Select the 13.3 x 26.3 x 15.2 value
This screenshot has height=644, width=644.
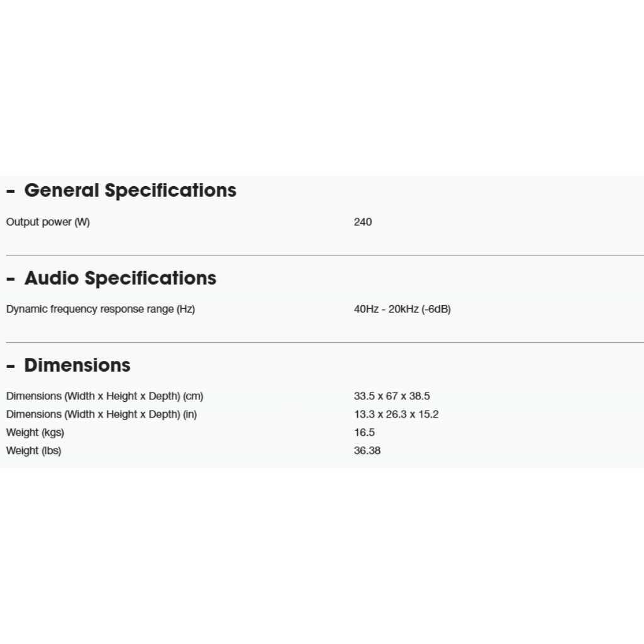tap(396, 414)
